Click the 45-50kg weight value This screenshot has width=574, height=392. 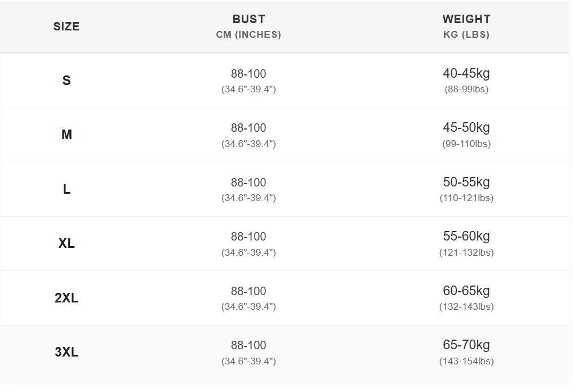(466, 127)
